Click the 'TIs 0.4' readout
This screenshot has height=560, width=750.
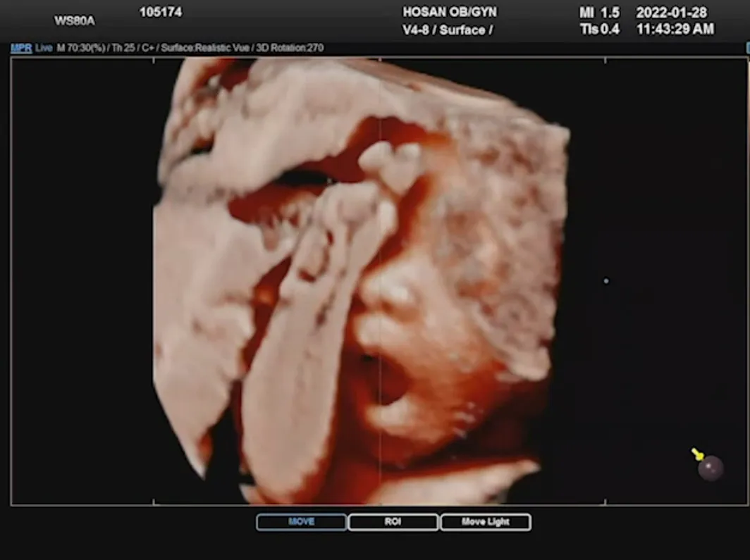pyautogui.click(x=599, y=30)
